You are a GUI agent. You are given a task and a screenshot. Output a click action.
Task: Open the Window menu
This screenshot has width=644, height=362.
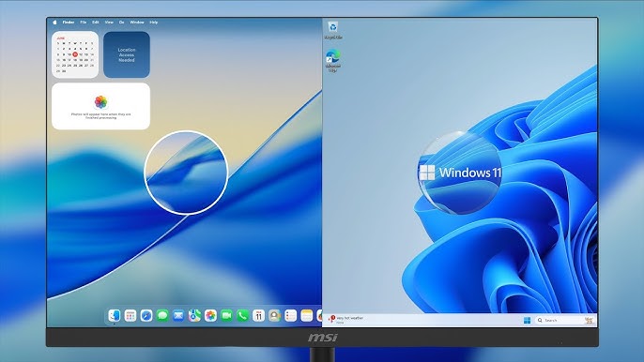[137, 23]
